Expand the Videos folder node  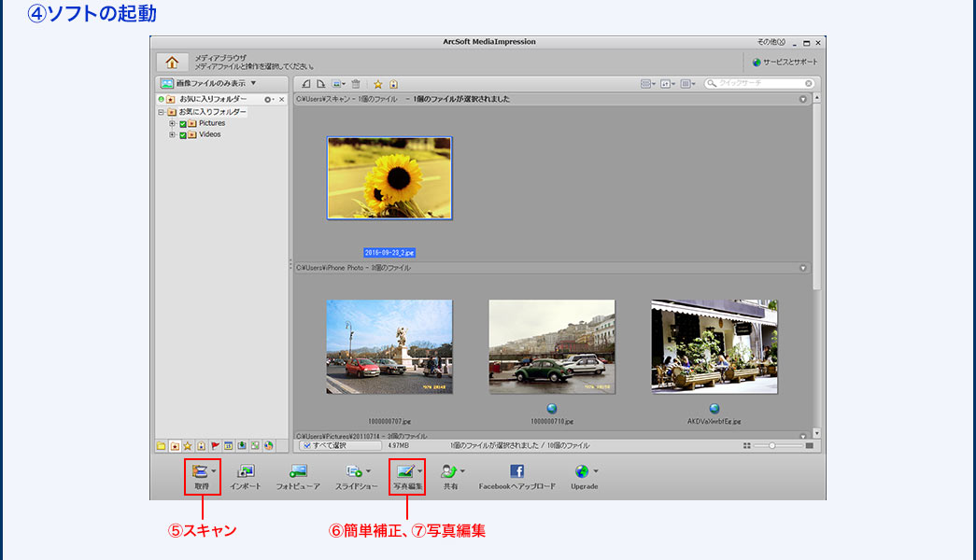coord(173,135)
